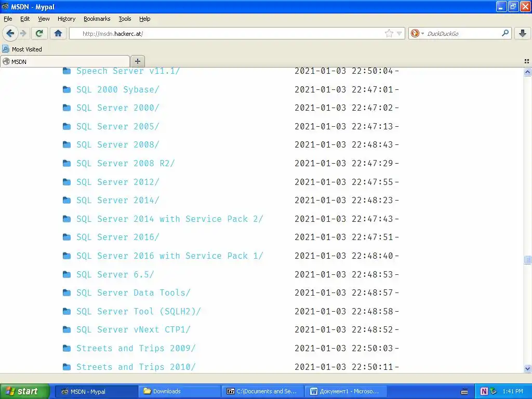The image size is (532, 399).
Task: Click the vertical scrollbar down arrow
Action: tap(527, 368)
